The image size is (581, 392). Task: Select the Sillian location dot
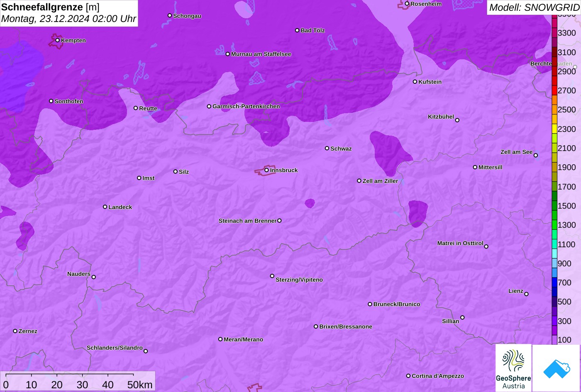[x=462, y=318]
